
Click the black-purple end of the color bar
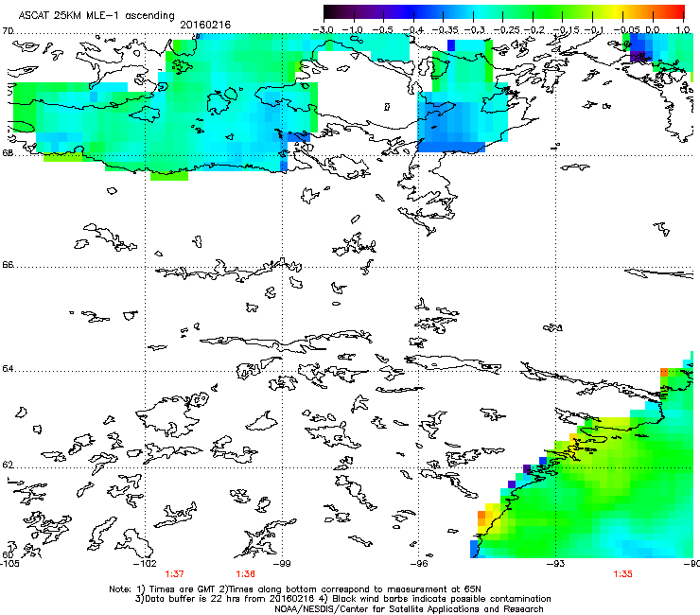330,12
